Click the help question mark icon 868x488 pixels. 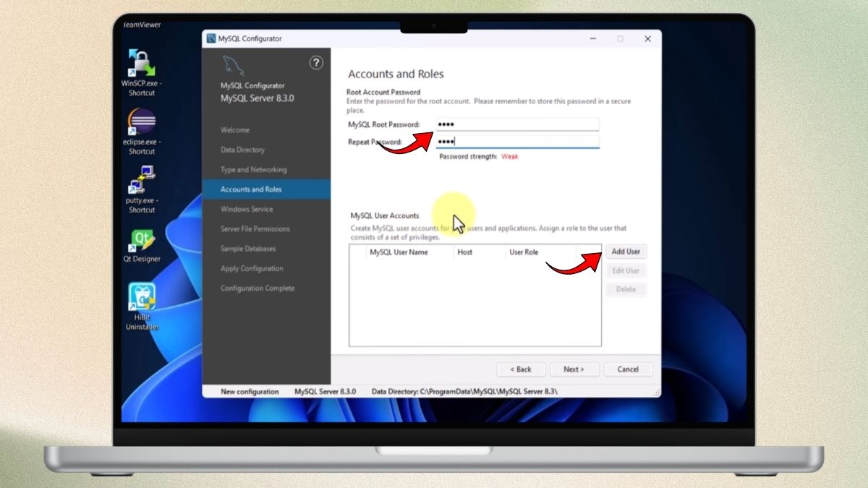point(316,63)
